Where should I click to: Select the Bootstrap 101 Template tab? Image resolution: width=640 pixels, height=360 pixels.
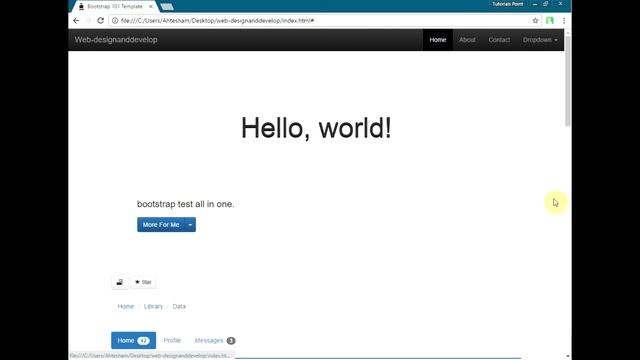pyautogui.click(x=114, y=7)
